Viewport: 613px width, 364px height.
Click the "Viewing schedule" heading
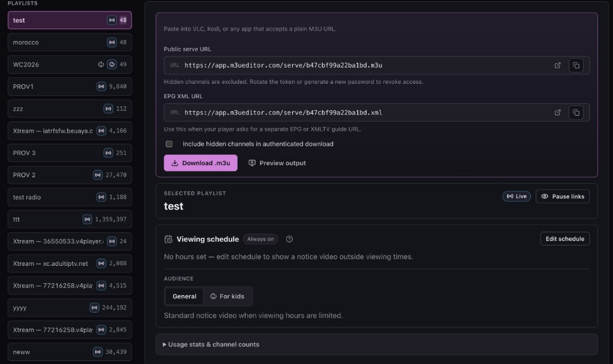coord(208,239)
